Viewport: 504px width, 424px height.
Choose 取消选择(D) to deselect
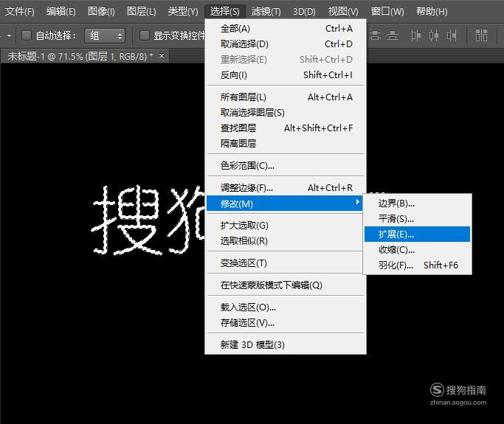click(x=286, y=44)
